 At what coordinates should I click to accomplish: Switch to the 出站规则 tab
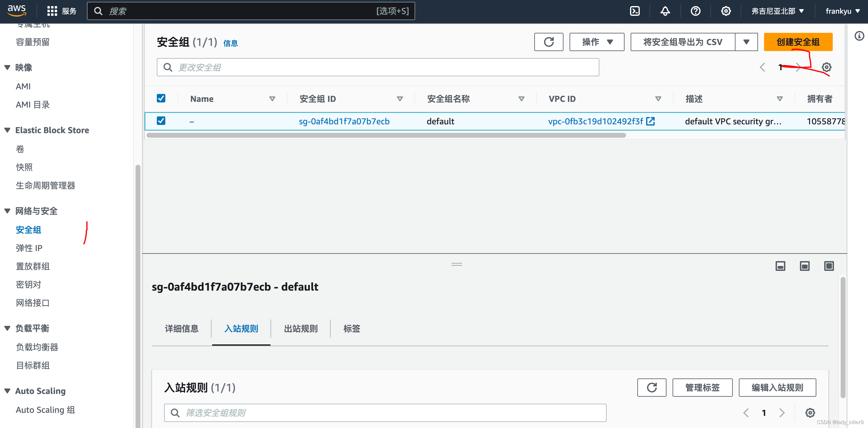click(x=301, y=329)
